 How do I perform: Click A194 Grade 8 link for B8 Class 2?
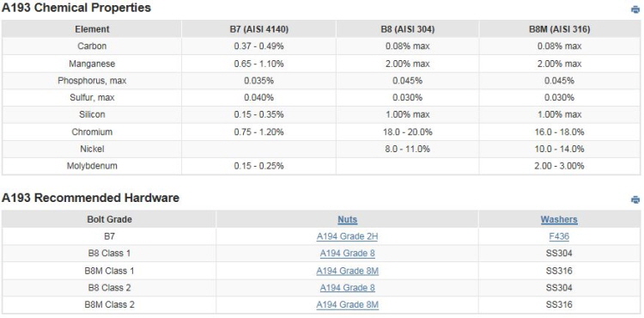pyautogui.click(x=348, y=288)
